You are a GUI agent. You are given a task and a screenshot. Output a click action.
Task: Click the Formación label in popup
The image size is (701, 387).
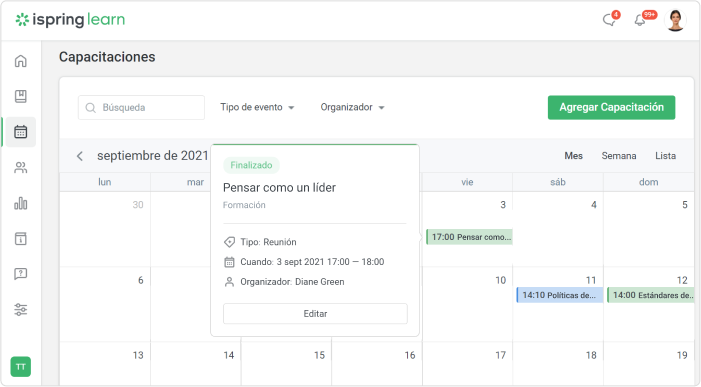click(x=244, y=205)
